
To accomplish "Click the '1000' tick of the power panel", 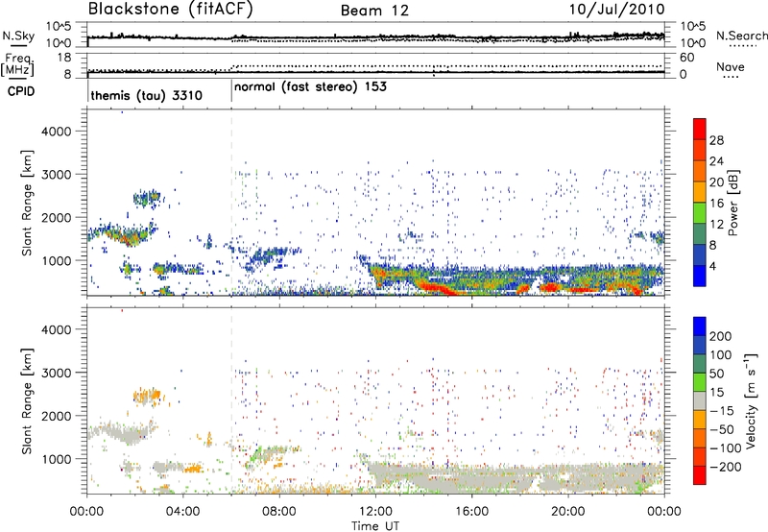I will click(57, 260).
